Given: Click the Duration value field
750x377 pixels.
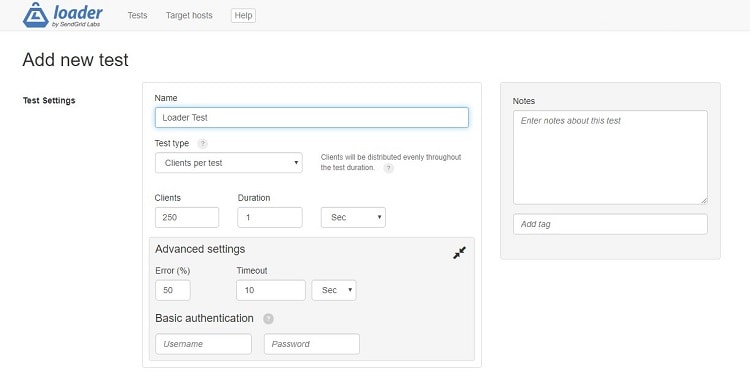Looking at the screenshot, I should click(x=270, y=217).
